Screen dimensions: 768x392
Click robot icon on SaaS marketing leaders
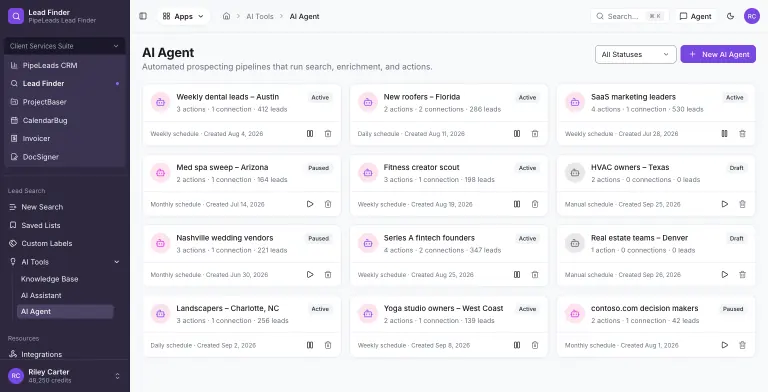(x=575, y=102)
